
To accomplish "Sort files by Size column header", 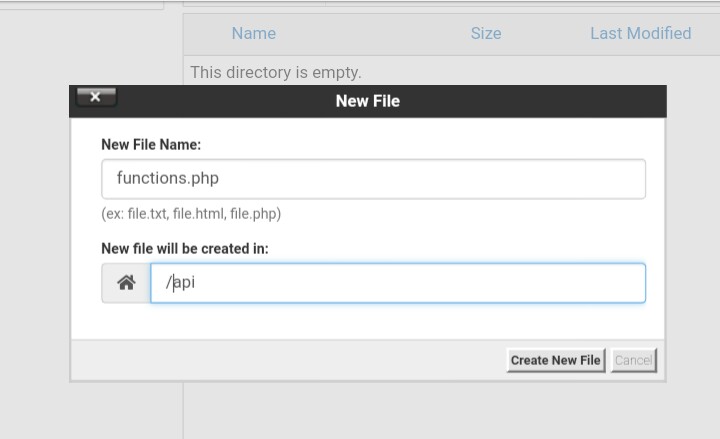I will [x=485, y=33].
